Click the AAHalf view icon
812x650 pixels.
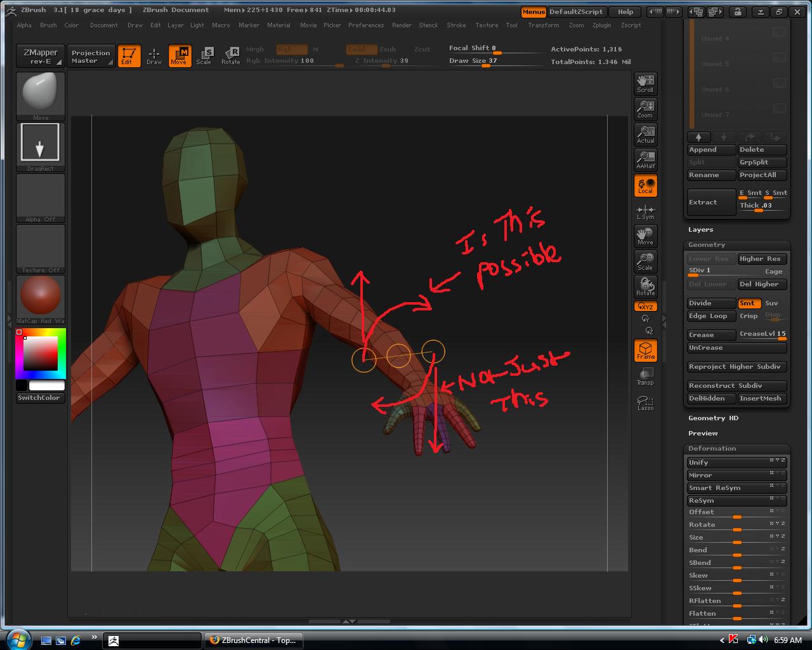click(645, 159)
